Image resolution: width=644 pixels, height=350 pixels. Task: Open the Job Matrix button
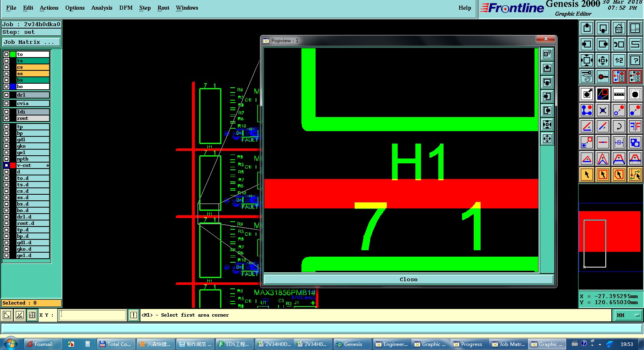click(31, 42)
